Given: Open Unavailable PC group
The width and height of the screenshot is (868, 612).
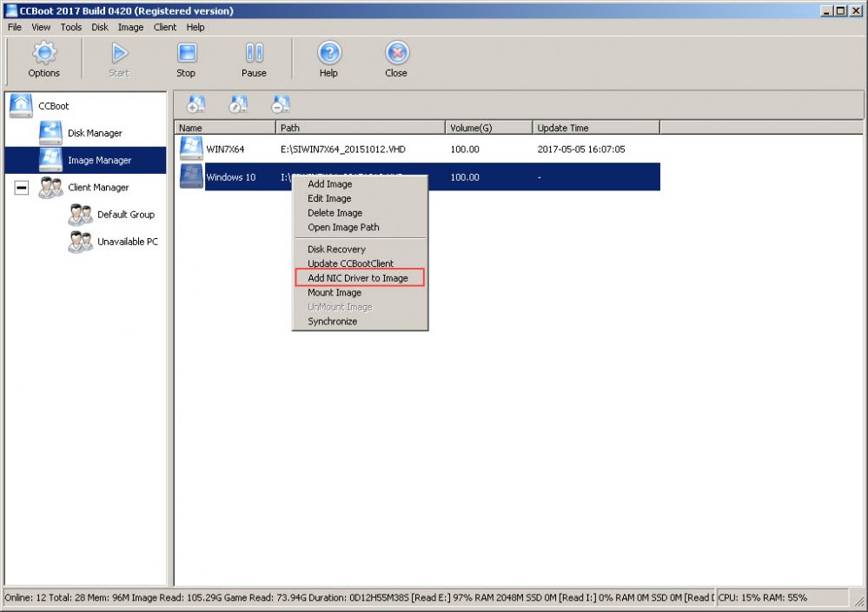Looking at the screenshot, I should [128, 242].
